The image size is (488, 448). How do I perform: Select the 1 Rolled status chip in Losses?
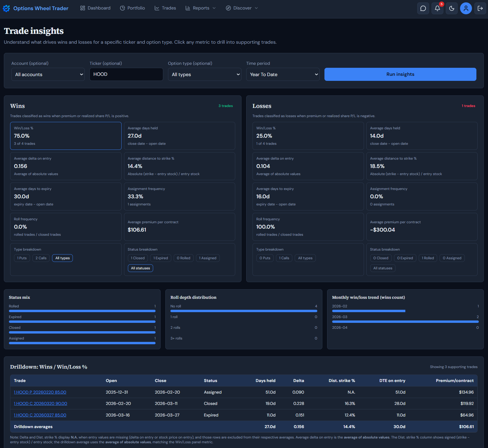(428, 258)
